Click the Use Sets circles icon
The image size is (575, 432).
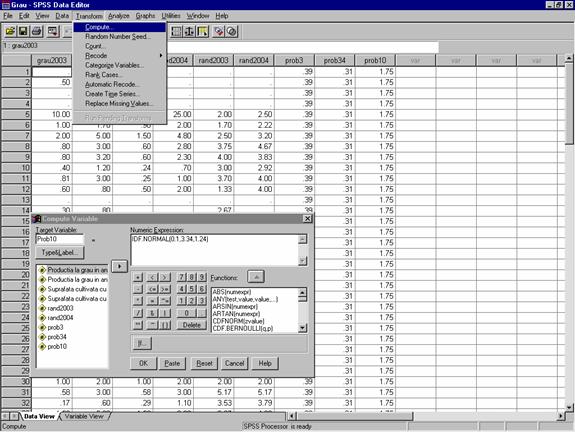pyautogui.click(x=232, y=32)
